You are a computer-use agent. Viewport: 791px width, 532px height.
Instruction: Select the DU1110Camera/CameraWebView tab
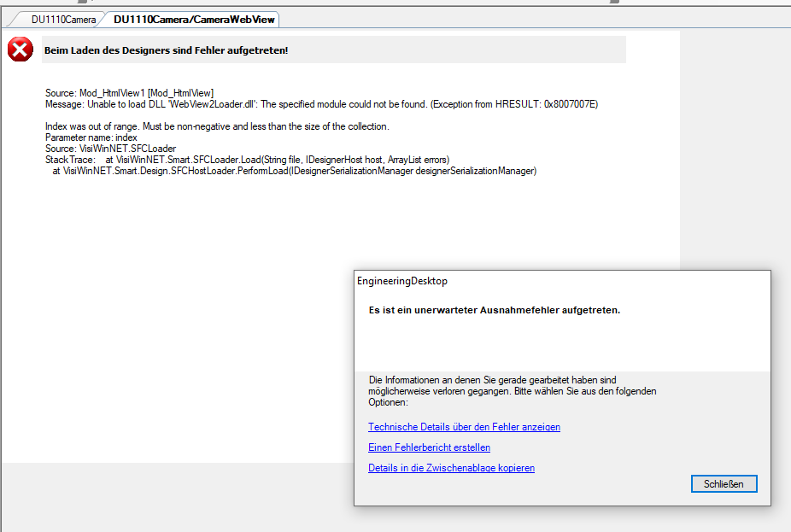pyautogui.click(x=194, y=19)
